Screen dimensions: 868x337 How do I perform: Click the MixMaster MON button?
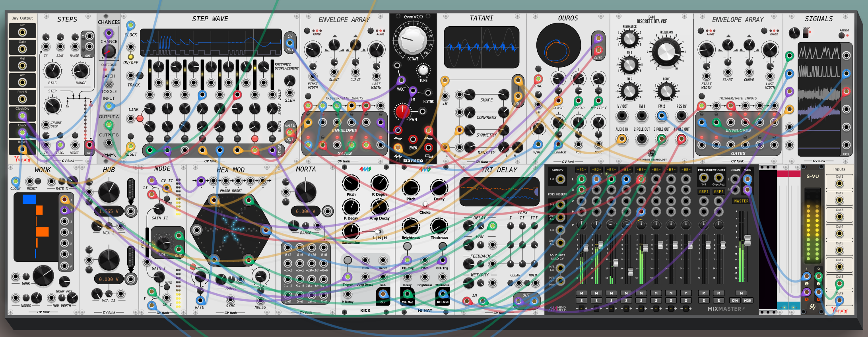(748, 300)
